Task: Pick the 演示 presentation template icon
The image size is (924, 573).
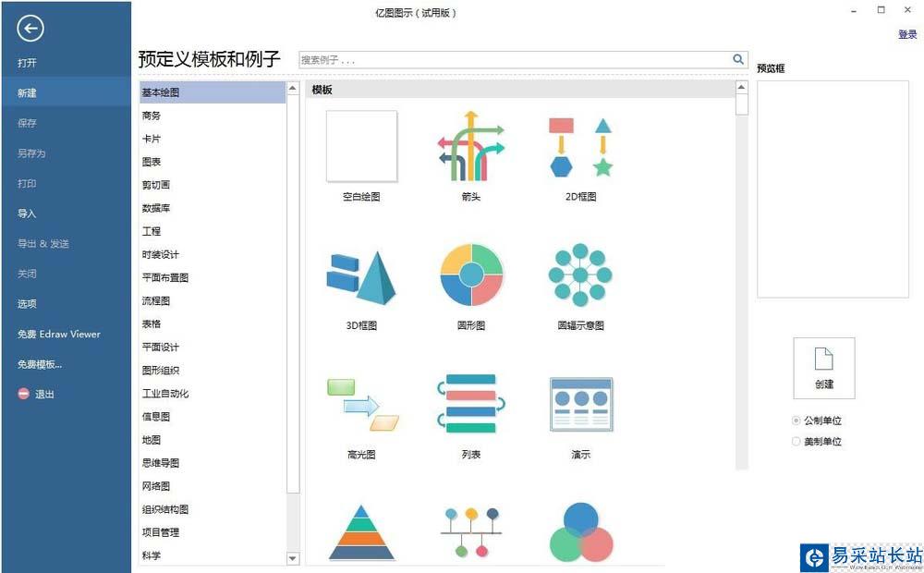Action: coord(581,405)
